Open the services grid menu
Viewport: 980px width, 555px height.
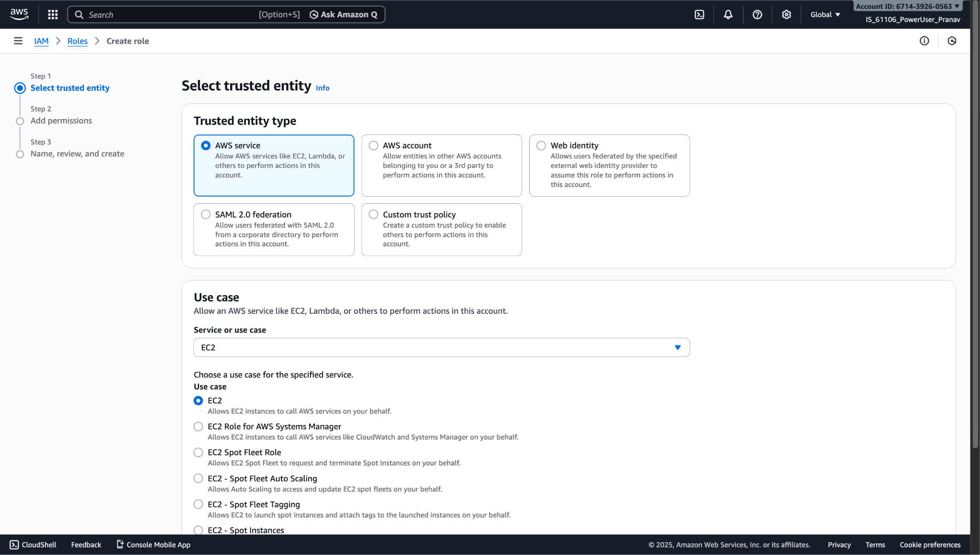[53, 14]
